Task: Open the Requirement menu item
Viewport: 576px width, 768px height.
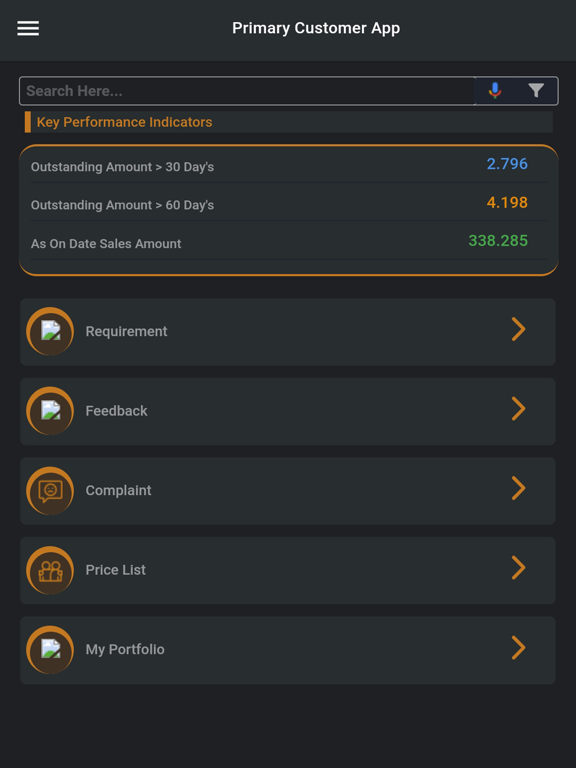Action: coord(288,332)
